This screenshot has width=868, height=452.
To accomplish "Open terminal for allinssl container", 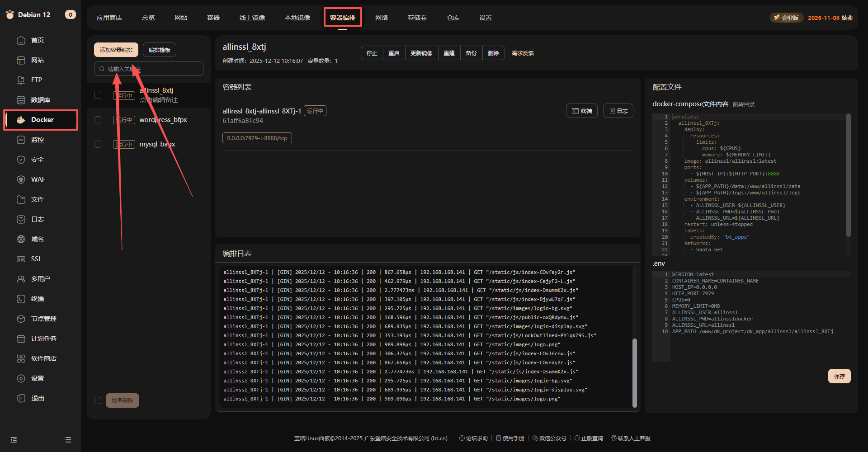I will tap(581, 111).
